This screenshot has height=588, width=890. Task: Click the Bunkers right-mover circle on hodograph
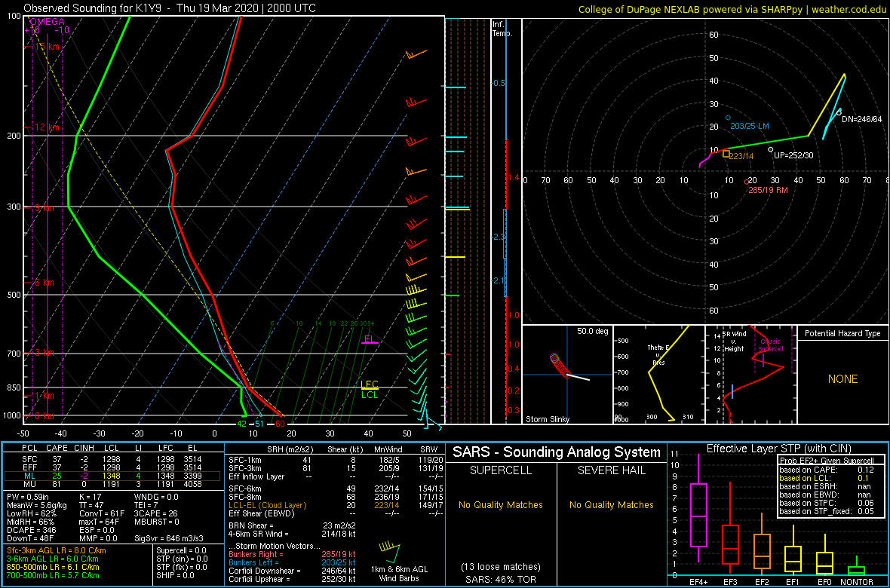[746, 182]
